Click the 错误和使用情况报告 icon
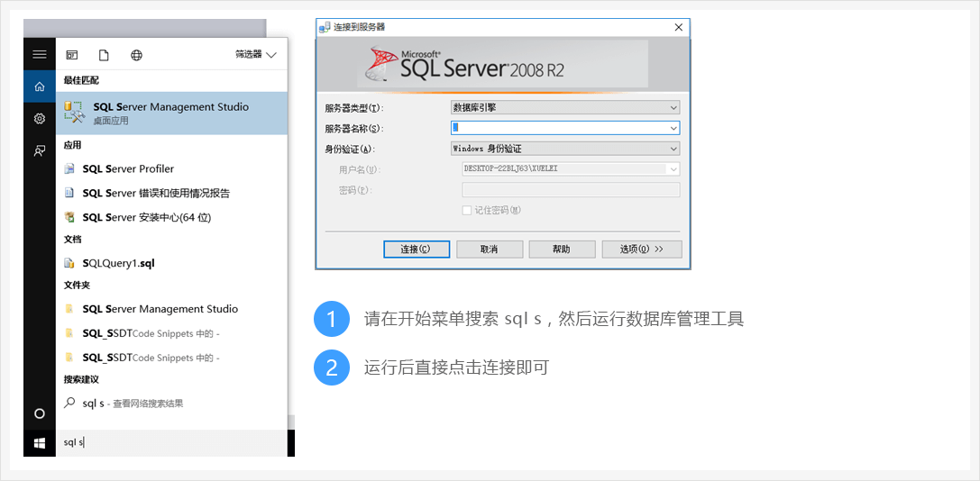Image resolution: width=980 pixels, height=481 pixels. (x=70, y=193)
